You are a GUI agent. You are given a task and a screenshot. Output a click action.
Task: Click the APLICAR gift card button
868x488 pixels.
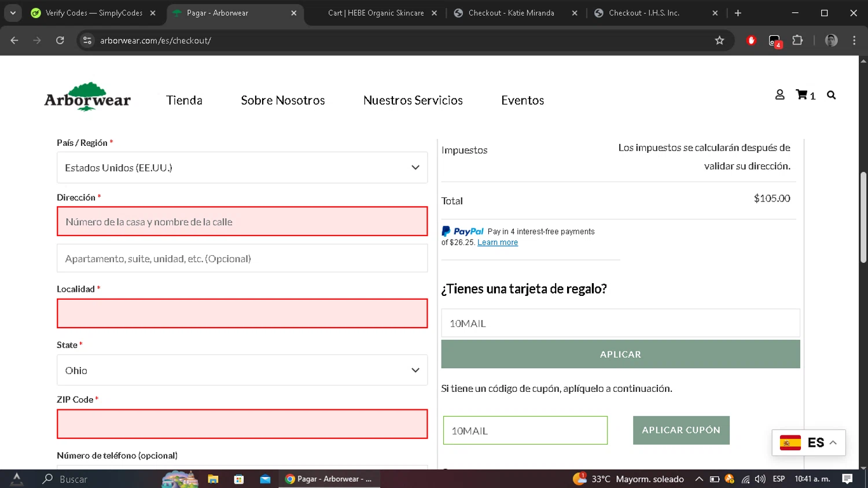(620, 354)
